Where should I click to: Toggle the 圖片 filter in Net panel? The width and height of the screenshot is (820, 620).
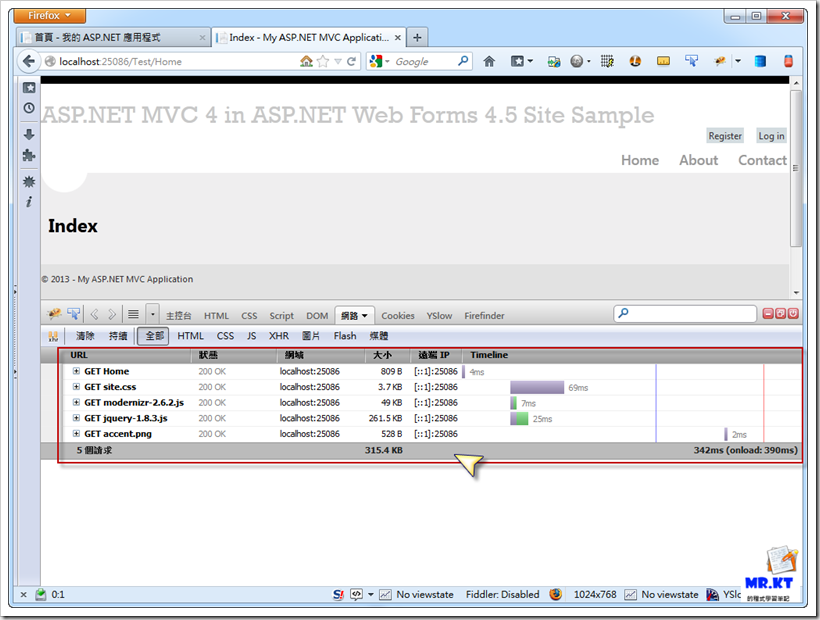point(311,336)
